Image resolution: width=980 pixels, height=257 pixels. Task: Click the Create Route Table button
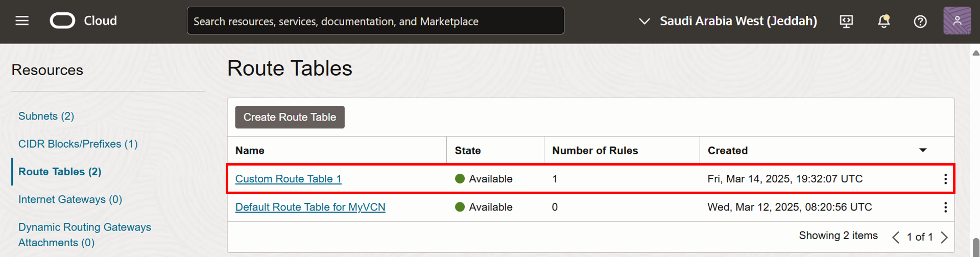tap(290, 117)
